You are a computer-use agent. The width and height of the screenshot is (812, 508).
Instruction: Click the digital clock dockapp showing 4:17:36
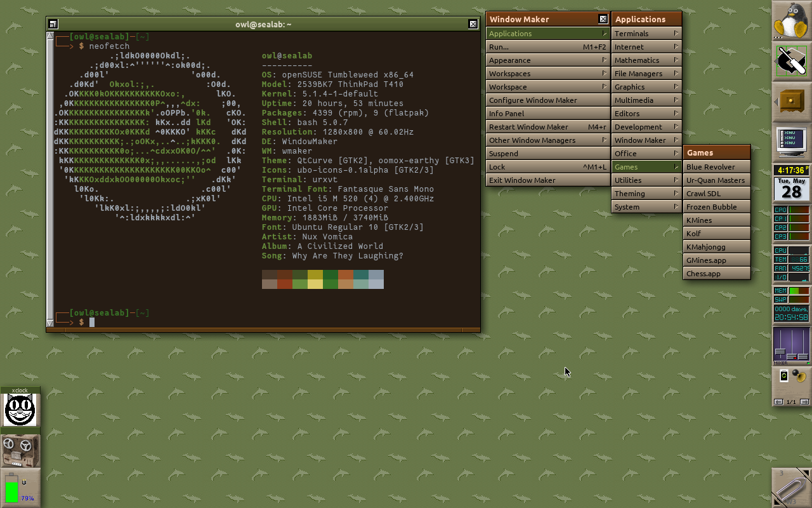[791, 170]
